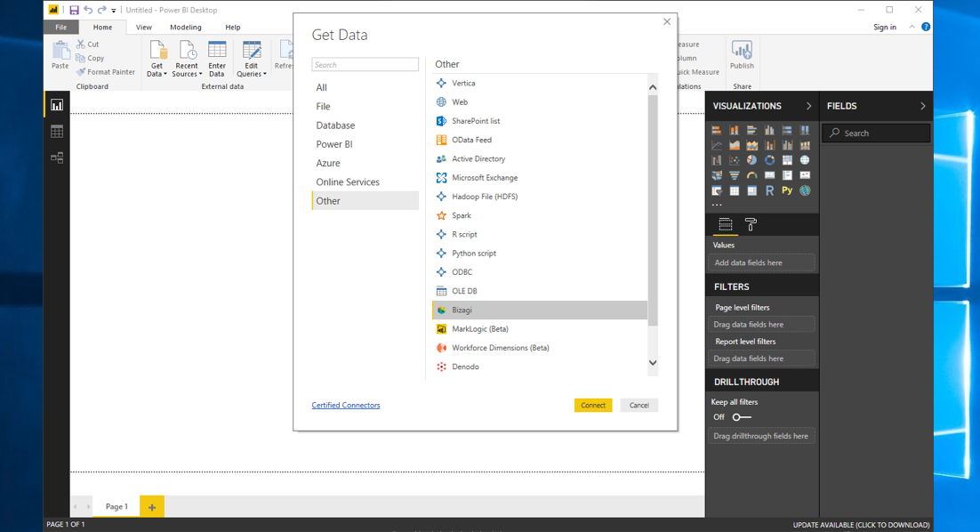980x532 pixels.
Task: Select the R script visual icon
Action: (x=769, y=190)
